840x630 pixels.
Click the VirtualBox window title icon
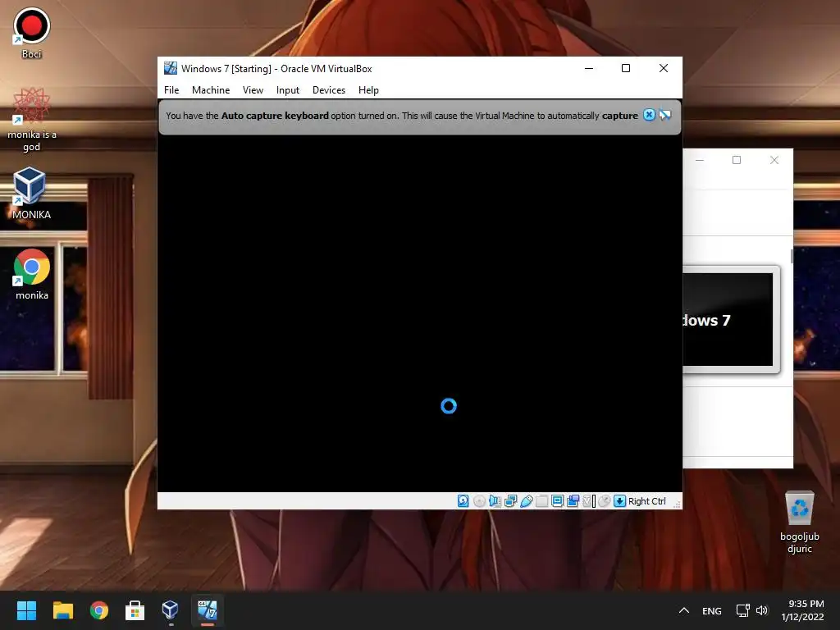click(x=171, y=68)
